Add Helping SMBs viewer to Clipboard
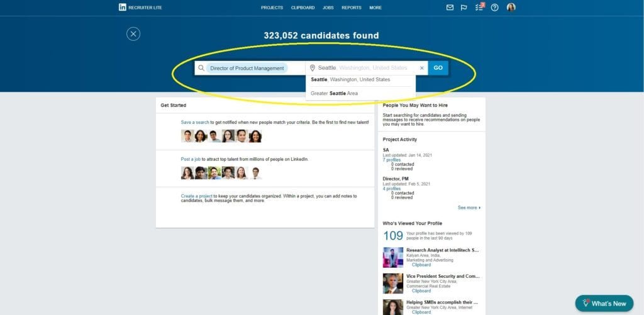The image size is (644, 315). tap(421, 312)
